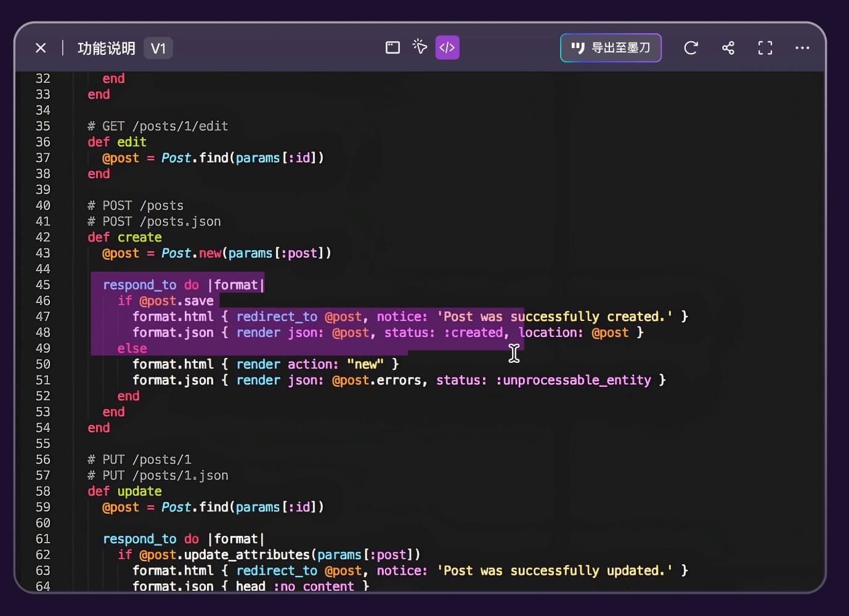
Task: Click line number 45 in the gutter
Action: tap(43, 285)
